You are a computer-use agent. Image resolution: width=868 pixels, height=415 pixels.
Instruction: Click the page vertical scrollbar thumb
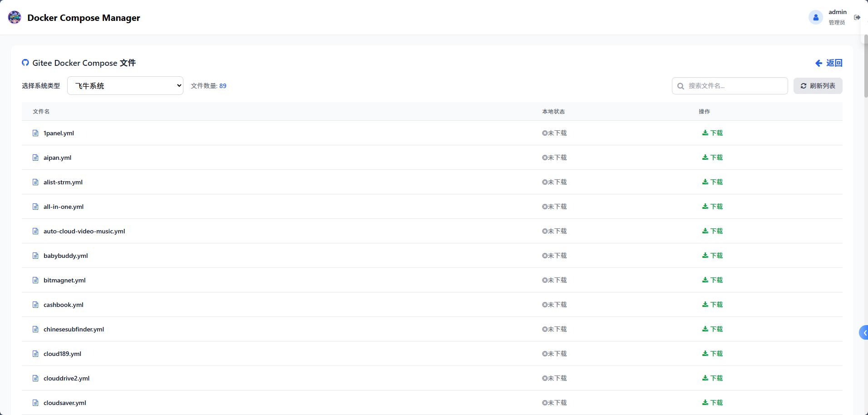point(866,66)
